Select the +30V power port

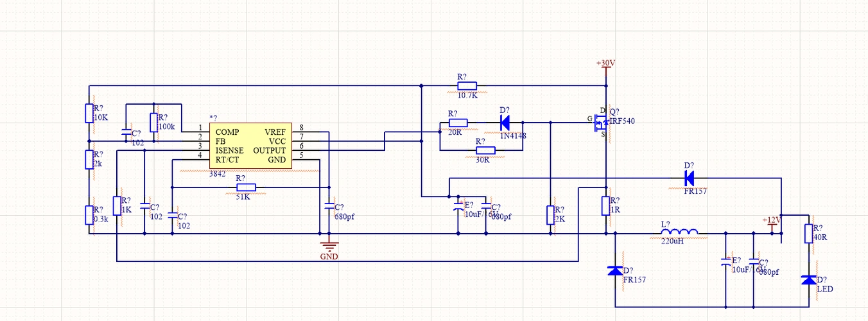click(605, 64)
